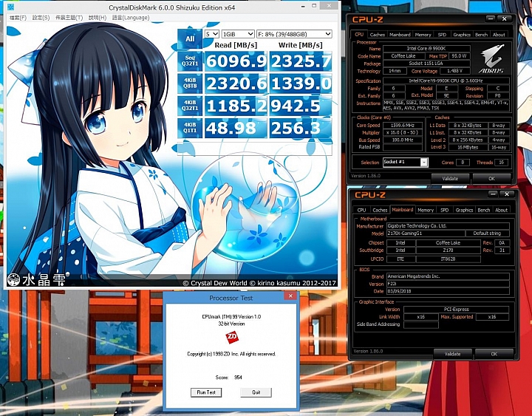Open Bench tab in lower CPU-Z window

point(484,210)
